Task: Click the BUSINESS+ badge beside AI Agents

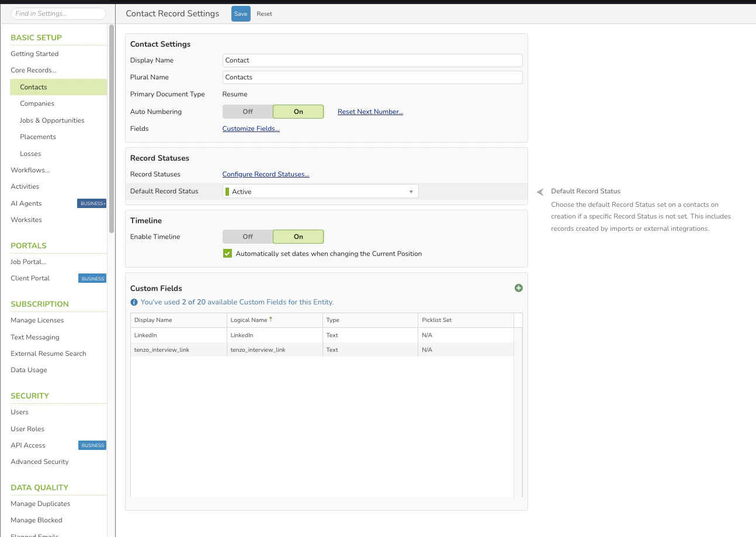Action: pos(93,203)
